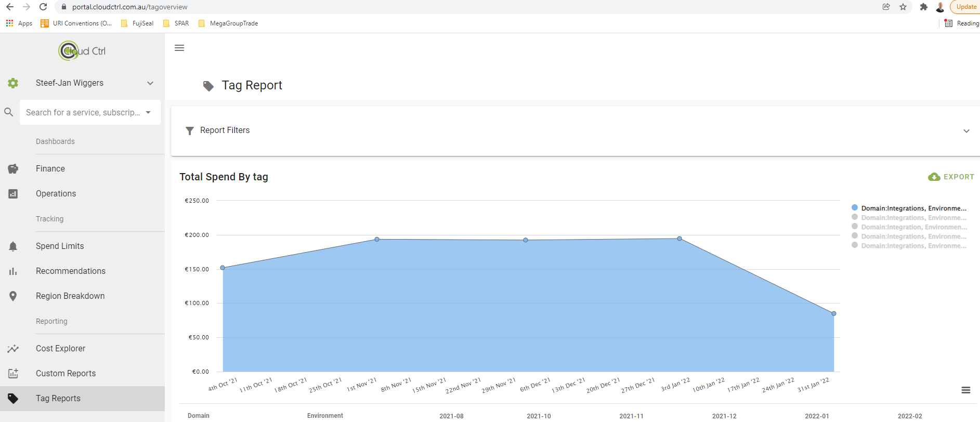980x422 pixels.
Task: Click the Finance piggy bank icon
Action: click(x=13, y=169)
